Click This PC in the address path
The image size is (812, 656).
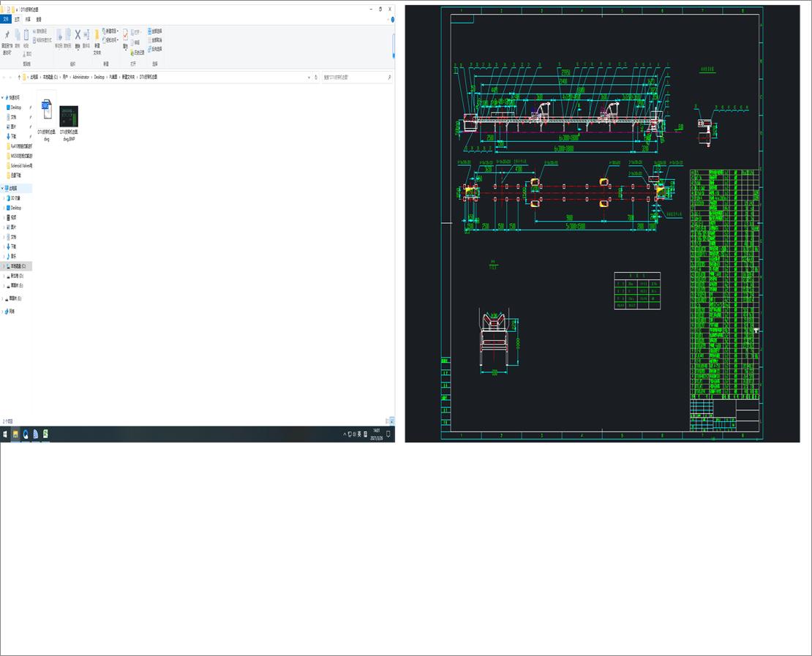[x=34, y=77]
